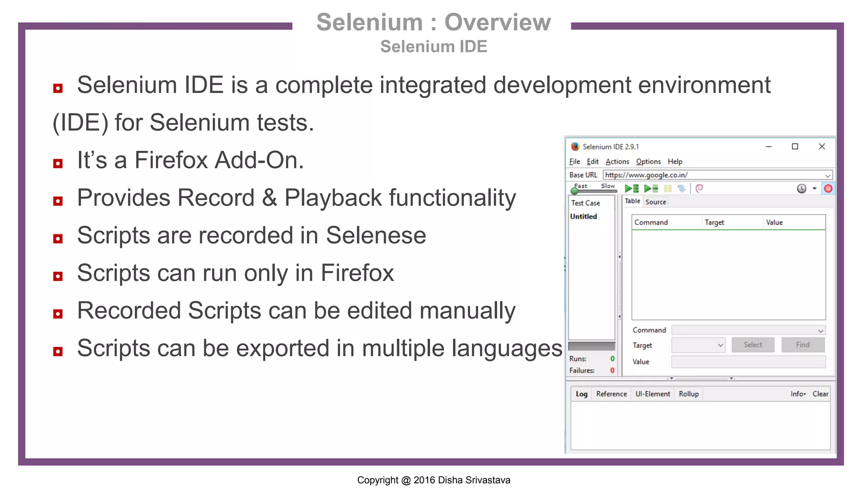
Task: Click the Find button
Action: (x=803, y=345)
